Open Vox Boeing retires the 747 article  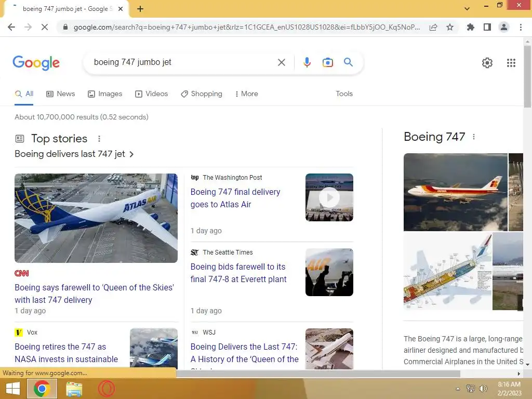tap(66, 353)
